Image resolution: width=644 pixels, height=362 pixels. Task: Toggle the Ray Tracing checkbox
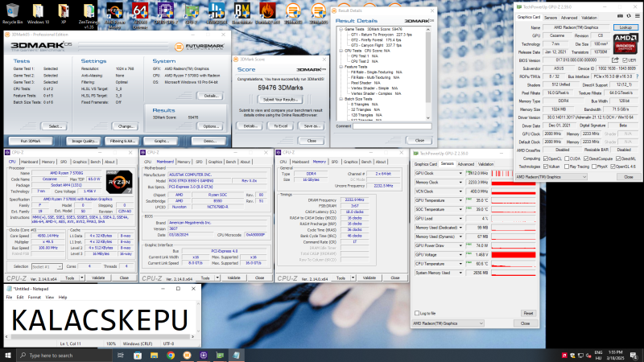(x=567, y=167)
